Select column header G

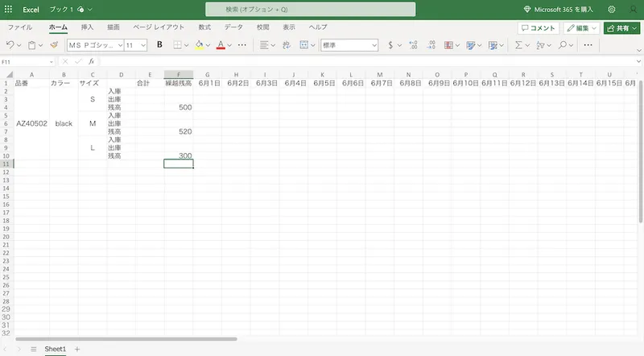pos(208,74)
